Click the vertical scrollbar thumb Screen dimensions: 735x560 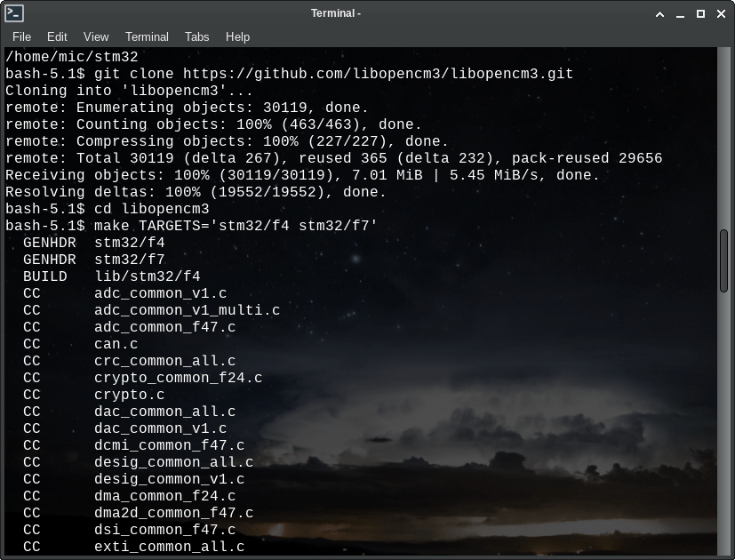tap(725, 259)
